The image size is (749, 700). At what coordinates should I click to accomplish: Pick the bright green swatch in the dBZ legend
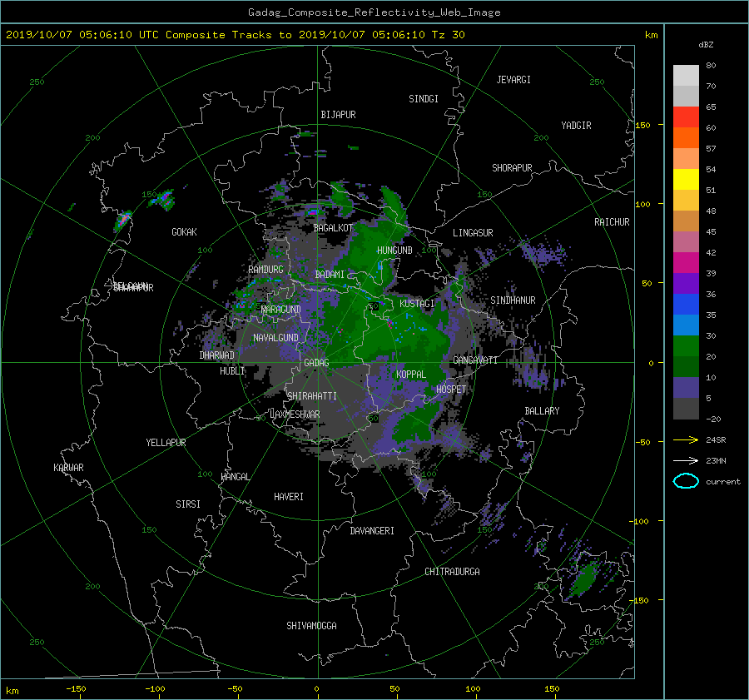686,345
